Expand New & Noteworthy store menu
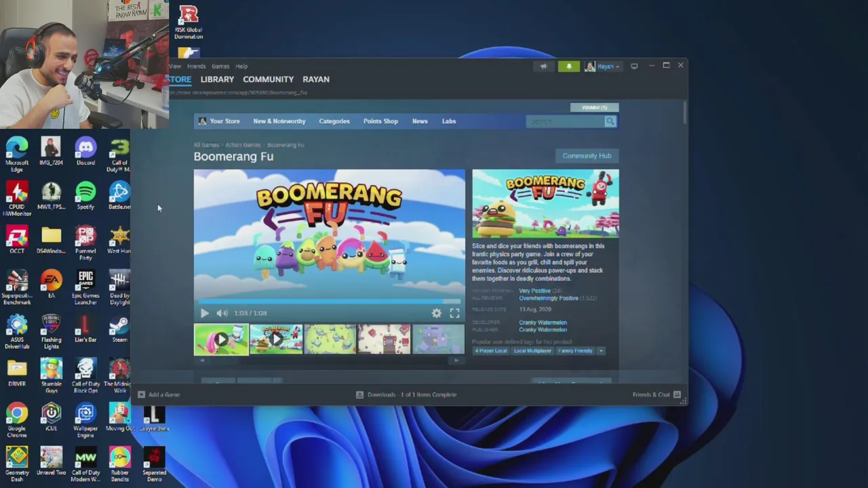The height and width of the screenshot is (488, 868). click(279, 121)
